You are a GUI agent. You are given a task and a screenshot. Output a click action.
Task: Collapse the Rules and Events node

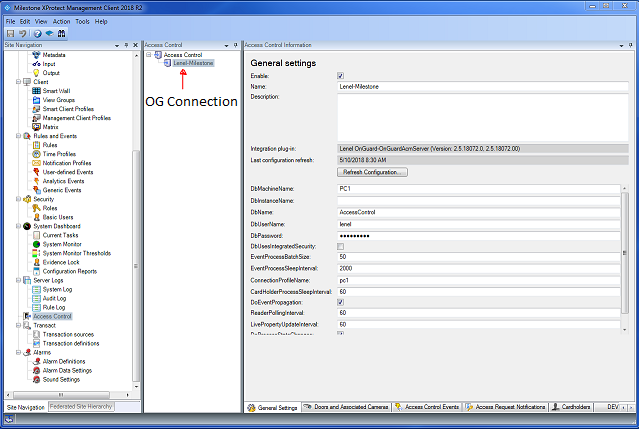(x=18, y=136)
